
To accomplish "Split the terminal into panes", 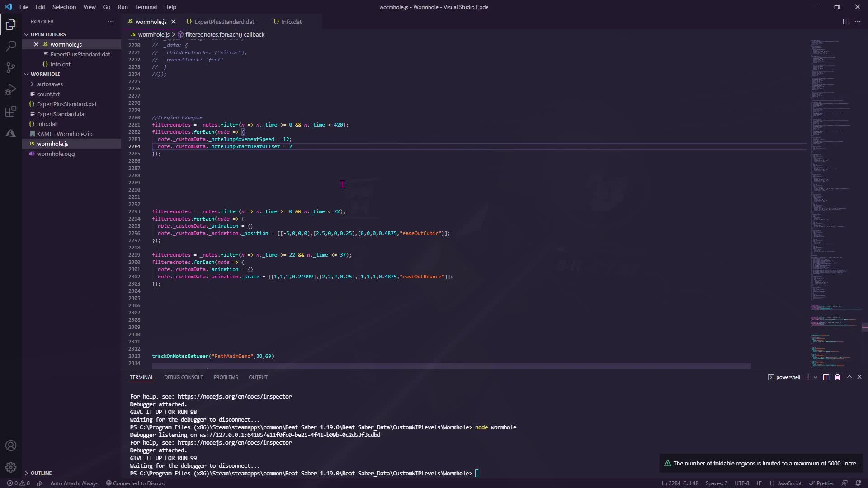I will 826,377.
